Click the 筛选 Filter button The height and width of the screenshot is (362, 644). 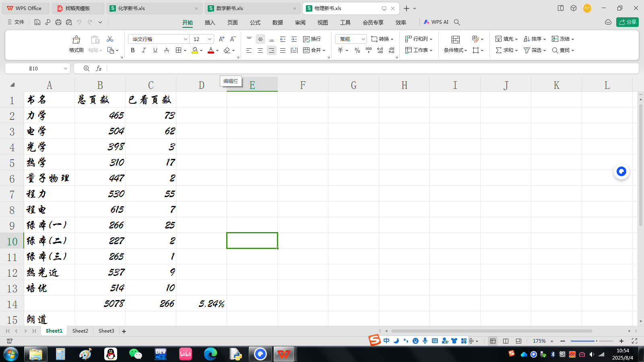(535, 50)
